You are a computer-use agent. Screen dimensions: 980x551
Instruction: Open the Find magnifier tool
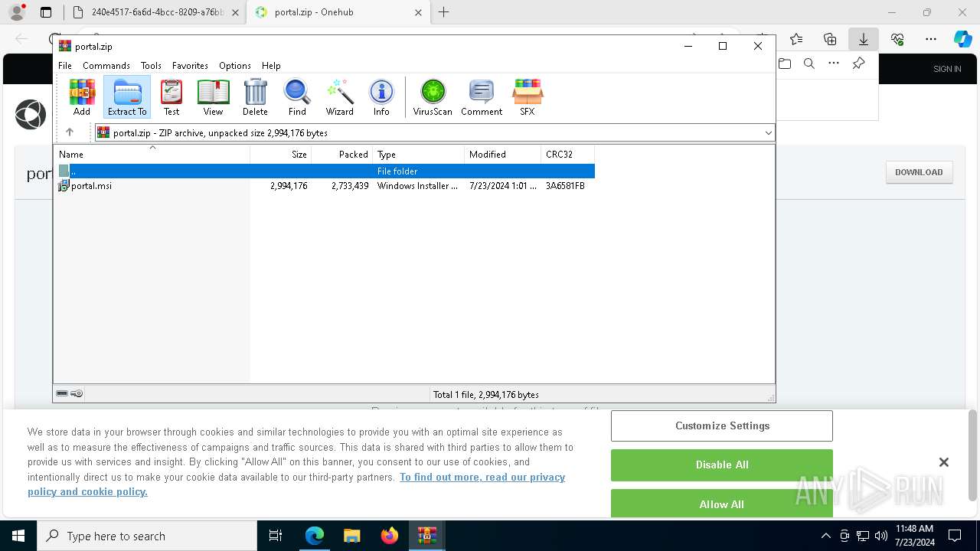click(297, 97)
